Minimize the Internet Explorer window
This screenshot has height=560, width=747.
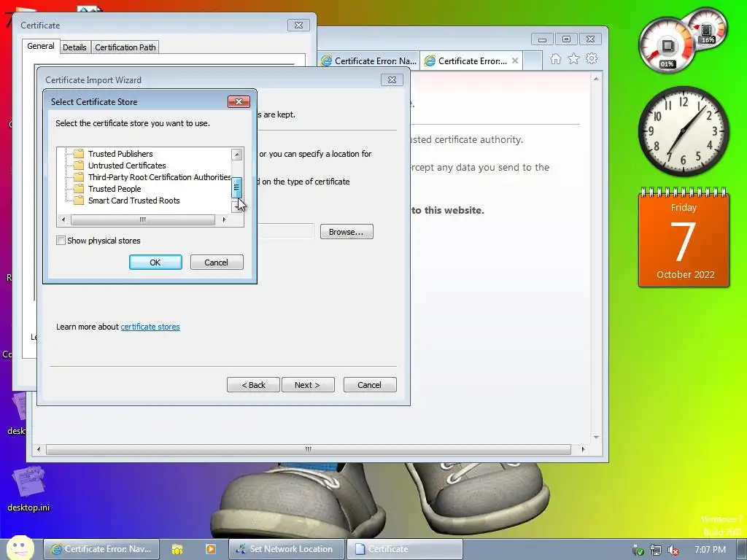(542, 39)
